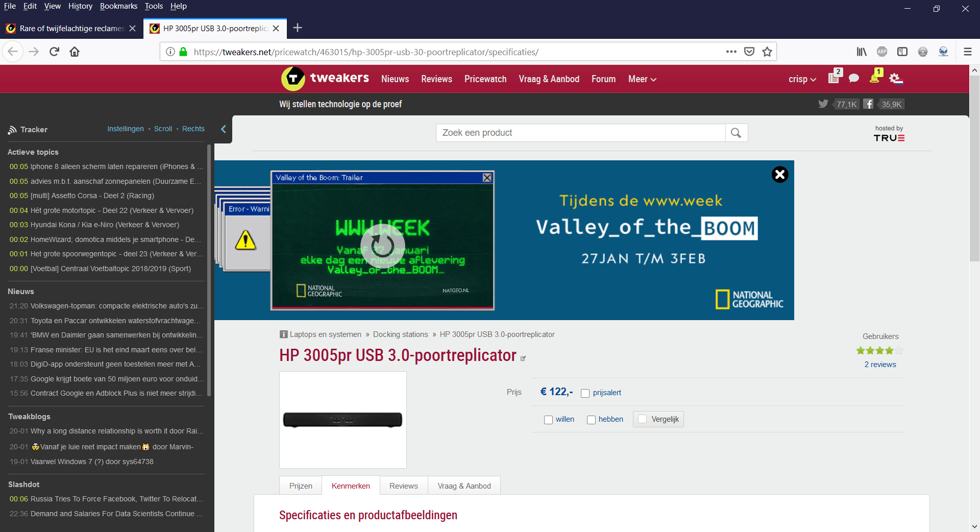Expand the Meer dropdown menu
The height and width of the screenshot is (532, 980).
pyautogui.click(x=642, y=79)
